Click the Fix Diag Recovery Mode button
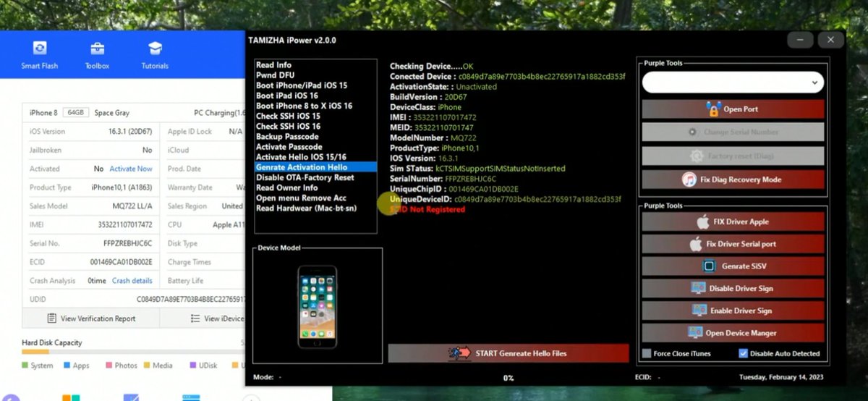The height and width of the screenshot is (401, 868). (x=733, y=180)
